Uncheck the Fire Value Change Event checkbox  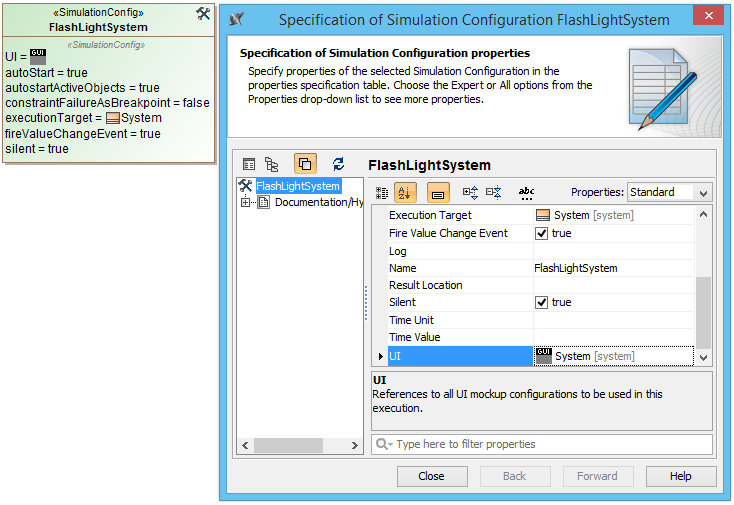(542, 233)
